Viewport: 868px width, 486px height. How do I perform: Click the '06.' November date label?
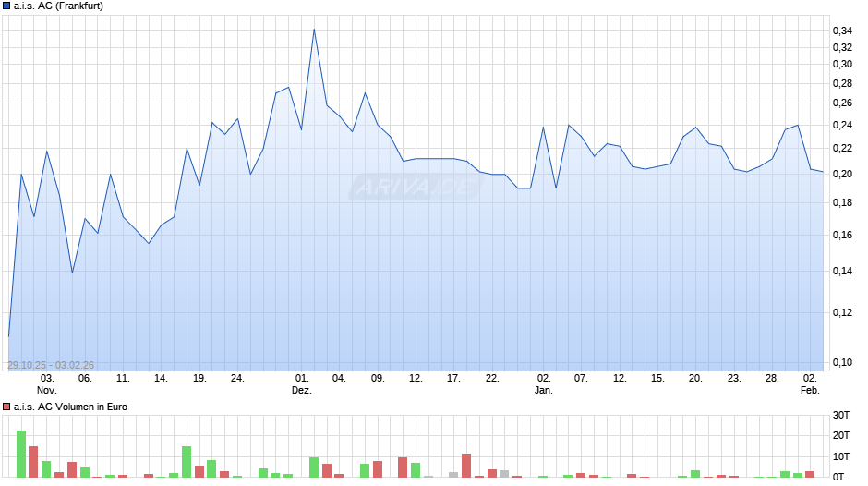tap(85, 379)
